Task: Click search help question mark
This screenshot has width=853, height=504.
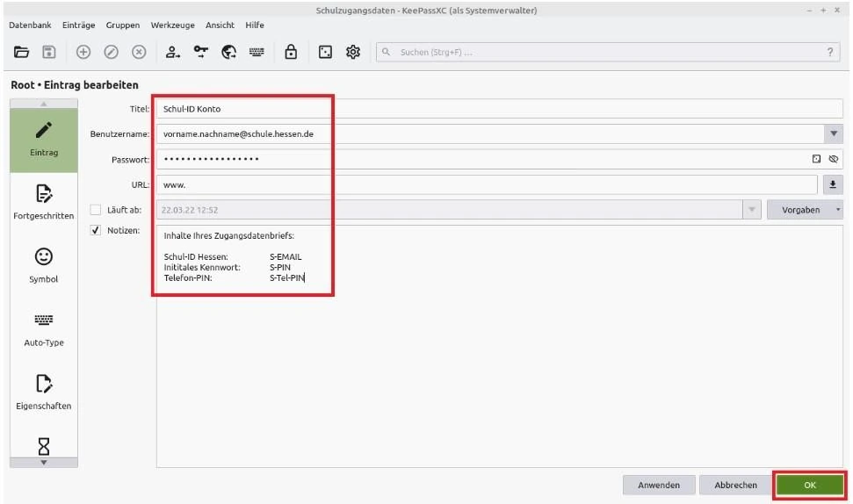Action: point(829,52)
